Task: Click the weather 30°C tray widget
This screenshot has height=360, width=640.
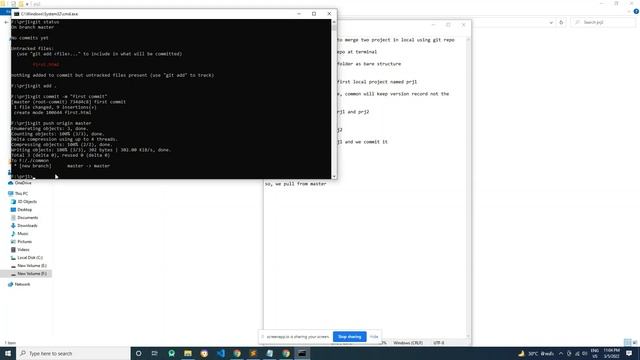Action: (x=536, y=353)
